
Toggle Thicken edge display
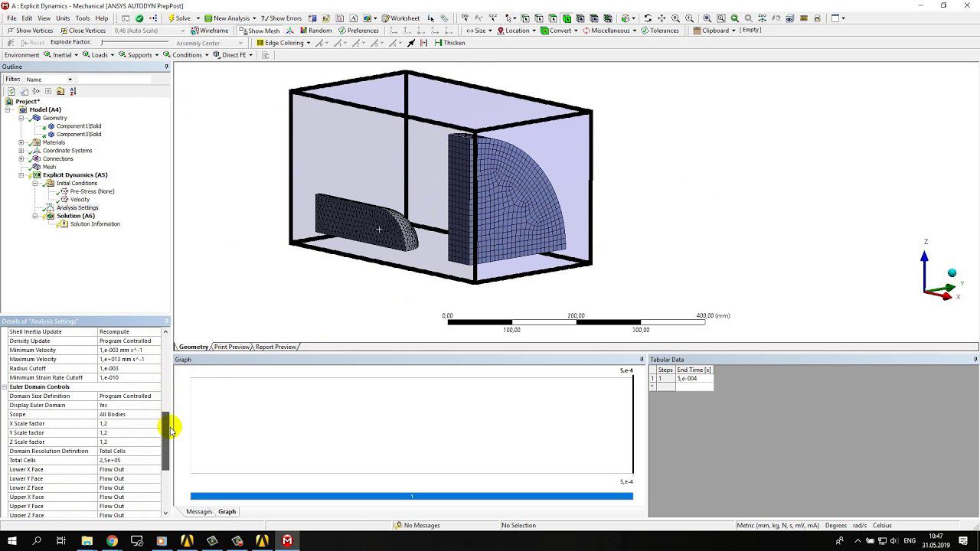coord(449,43)
